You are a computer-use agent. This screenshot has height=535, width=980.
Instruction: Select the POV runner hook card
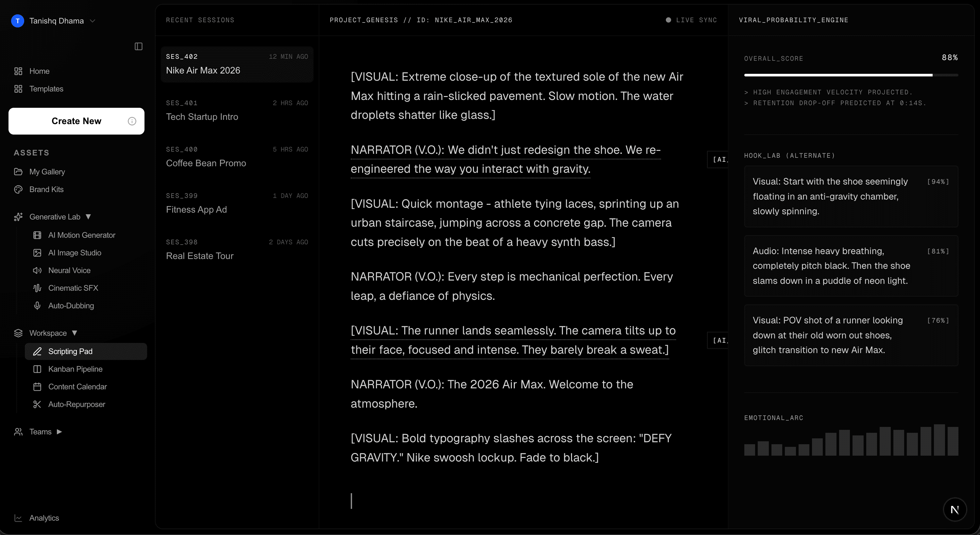point(851,335)
